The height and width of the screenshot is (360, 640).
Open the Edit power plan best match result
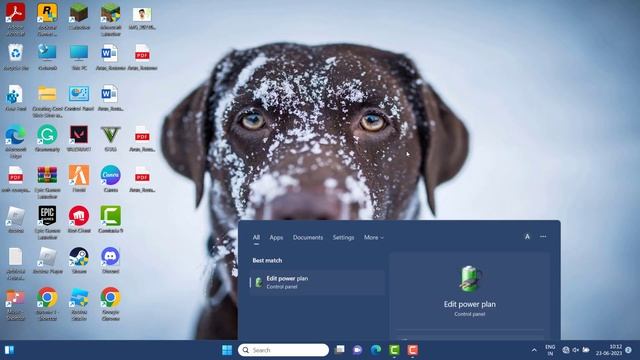click(317, 282)
